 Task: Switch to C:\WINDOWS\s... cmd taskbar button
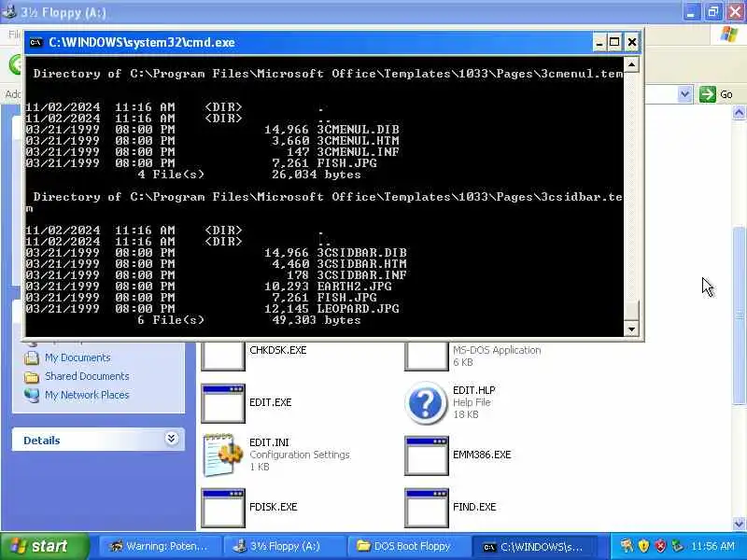535,546
